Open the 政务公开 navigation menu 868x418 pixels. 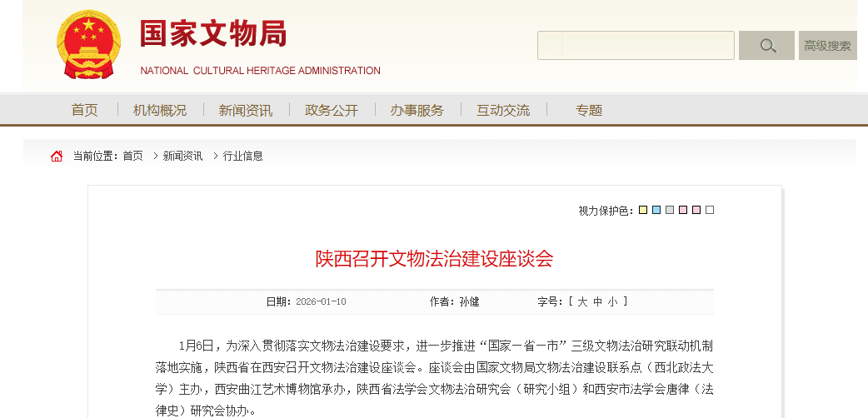[332, 110]
